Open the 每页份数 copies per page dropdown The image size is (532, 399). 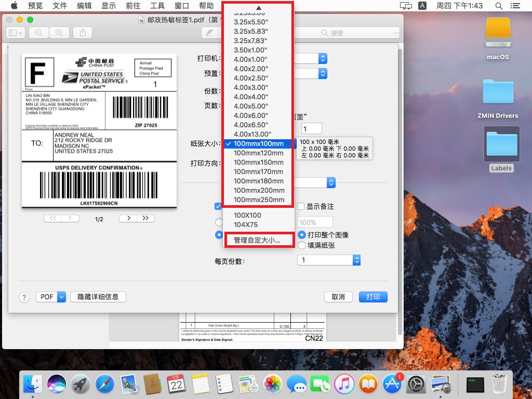tap(329, 260)
